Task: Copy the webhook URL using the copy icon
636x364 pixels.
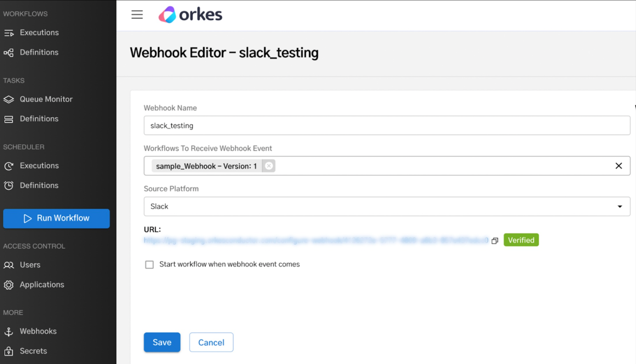Action: click(x=495, y=240)
